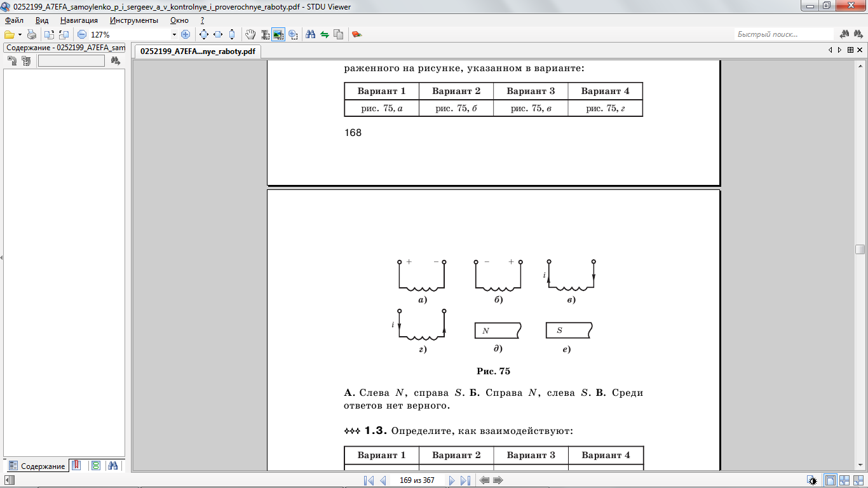Click the rotate page right icon
The width and height of the screenshot is (868, 488).
click(63, 34)
